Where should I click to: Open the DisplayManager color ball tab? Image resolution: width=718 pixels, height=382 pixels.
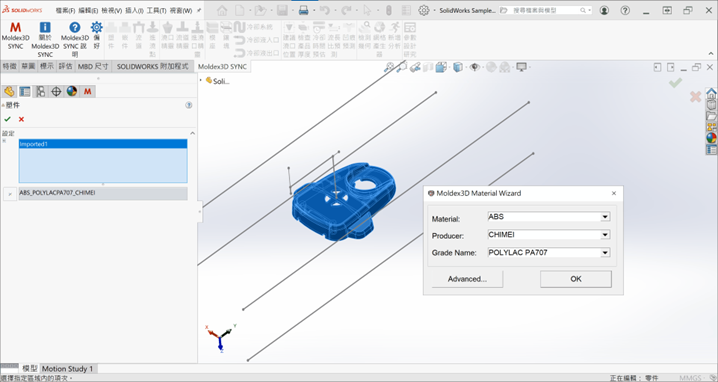click(72, 91)
